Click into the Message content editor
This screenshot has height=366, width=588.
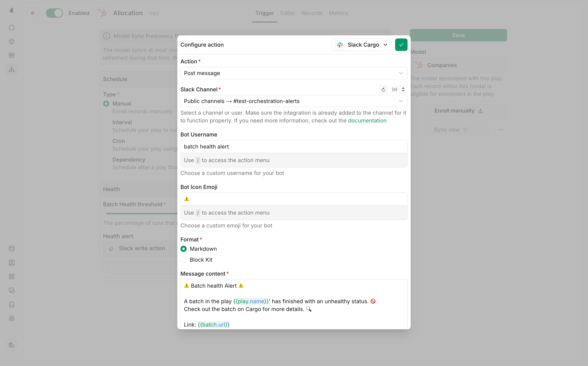(294, 304)
